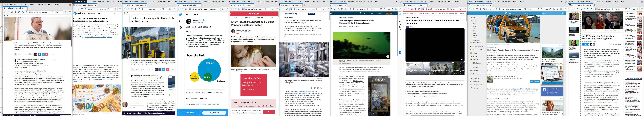Open Berliner Zeitung site hamburger menu
The height and width of the screenshot is (116, 644).
321,13
